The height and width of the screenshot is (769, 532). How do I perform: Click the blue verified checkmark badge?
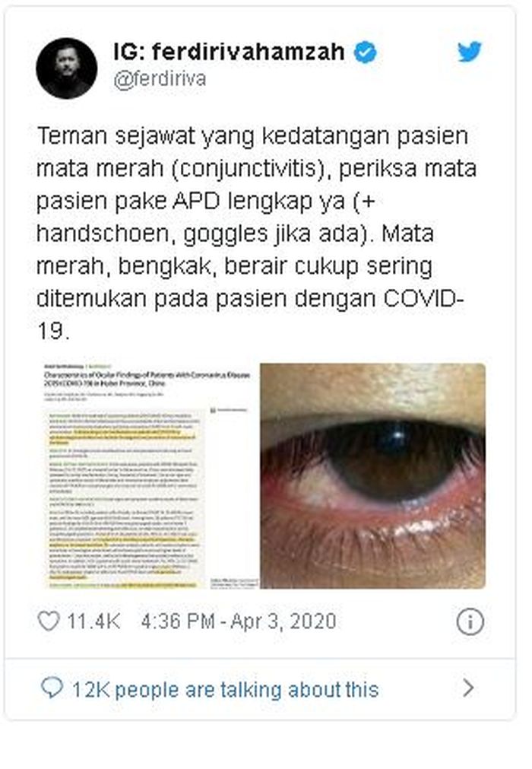tap(366, 52)
